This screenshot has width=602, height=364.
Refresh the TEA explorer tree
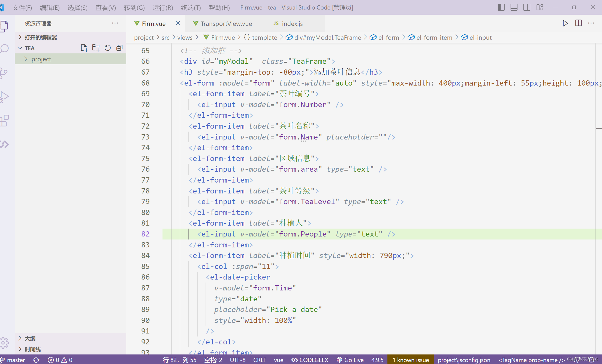point(108,48)
